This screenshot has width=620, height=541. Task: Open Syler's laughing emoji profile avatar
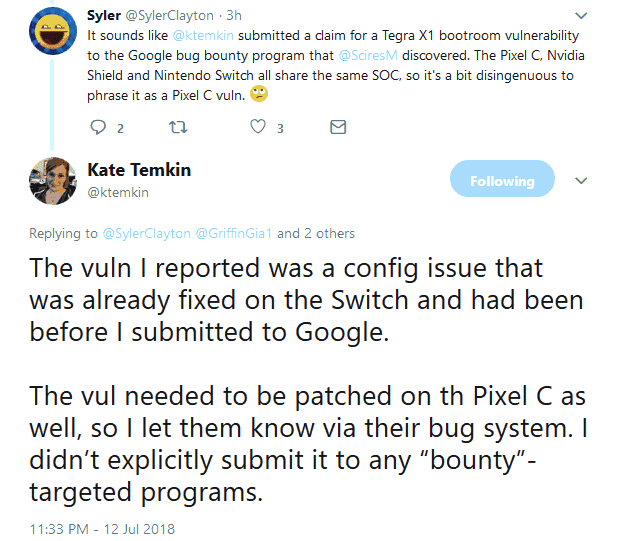(x=53, y=31)
